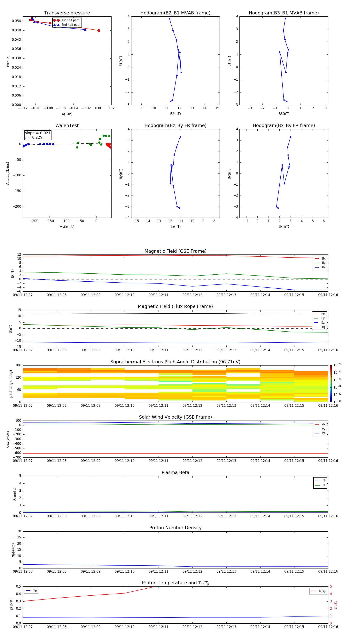Click the 'Hodogram(B3_B1 MVAB frame)' title

(x=284, y=13)
